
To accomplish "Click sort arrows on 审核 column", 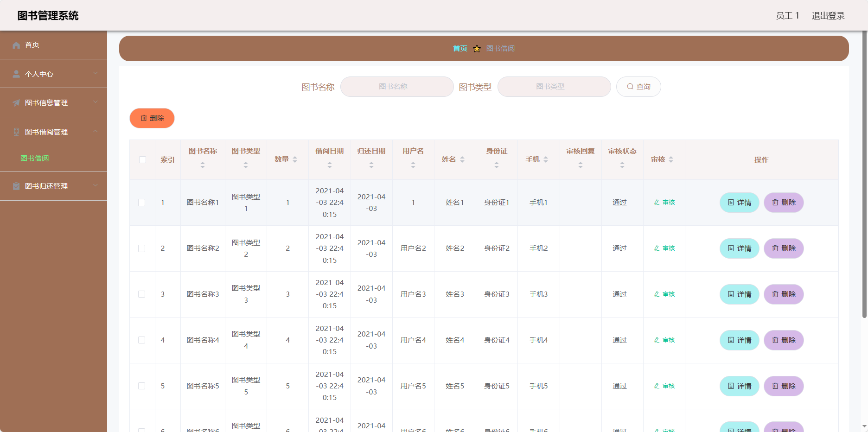I will [x=671, y=159].
